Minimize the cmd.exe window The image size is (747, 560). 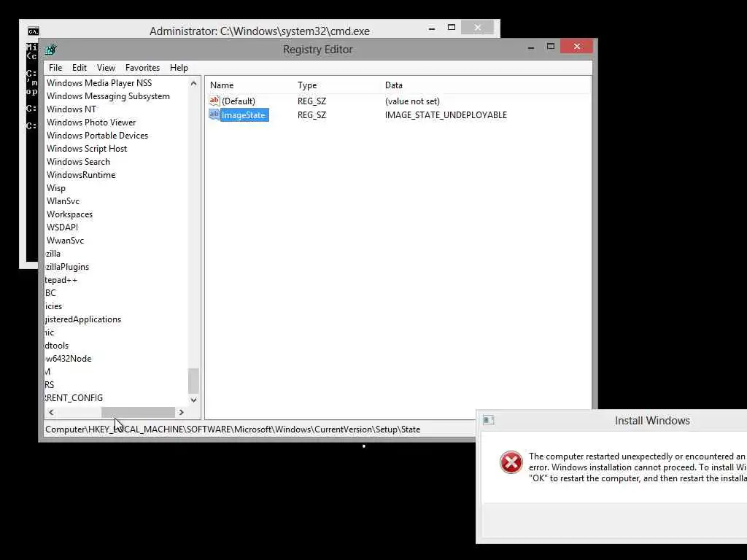click(x=432, y=28)
